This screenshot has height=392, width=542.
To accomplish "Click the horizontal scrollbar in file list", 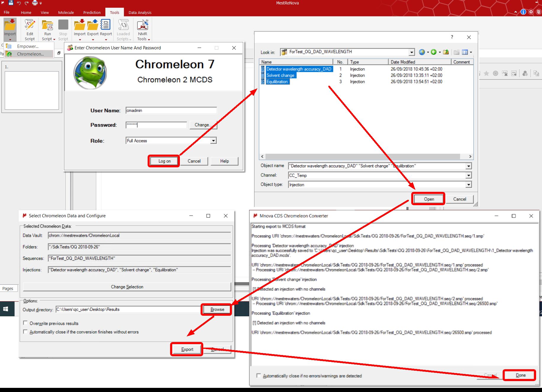I will (x=363, y=156).
